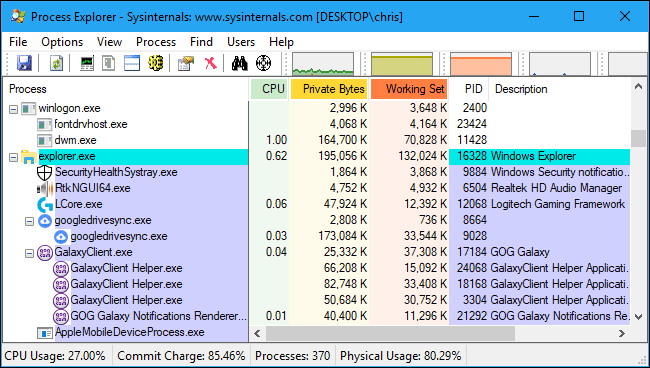Click the LCore.exe Logitech icon
This screenshot has width=650, height=368.
click(x=45, y=204)
